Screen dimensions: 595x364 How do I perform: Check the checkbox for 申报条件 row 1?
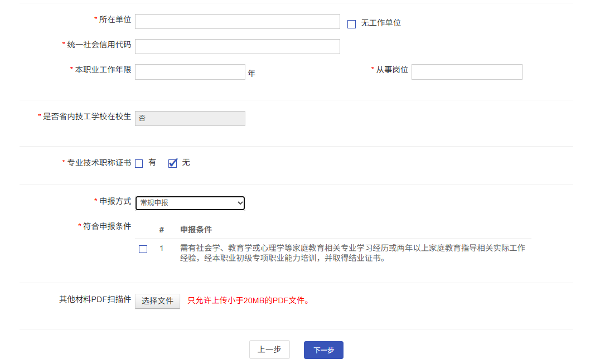click(x=143, y=249)
